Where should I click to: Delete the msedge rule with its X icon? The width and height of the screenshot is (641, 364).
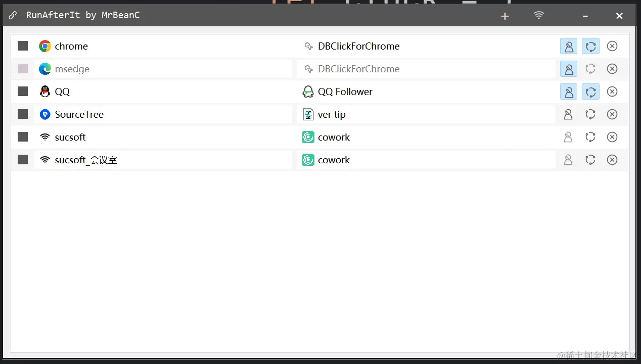coord(612,69)
